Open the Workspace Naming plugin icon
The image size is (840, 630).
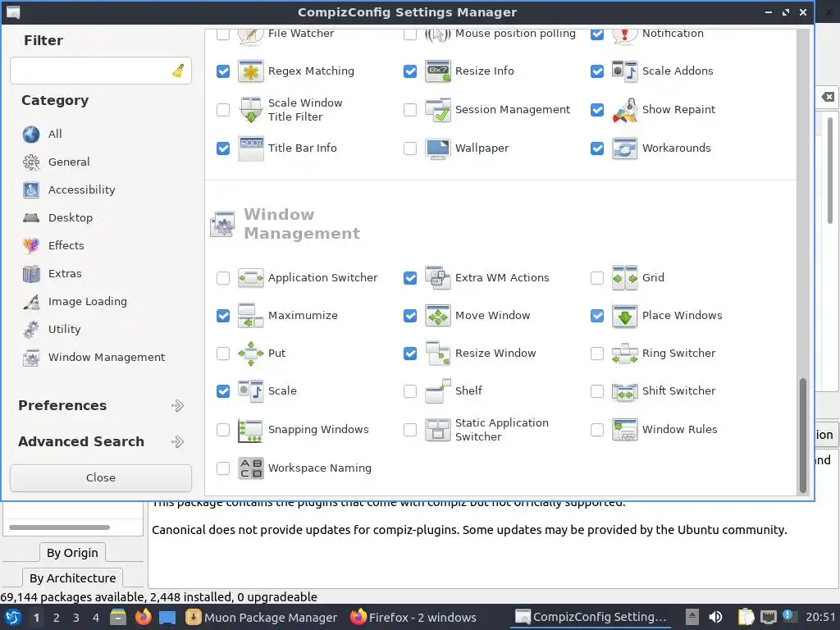[250, 468]
